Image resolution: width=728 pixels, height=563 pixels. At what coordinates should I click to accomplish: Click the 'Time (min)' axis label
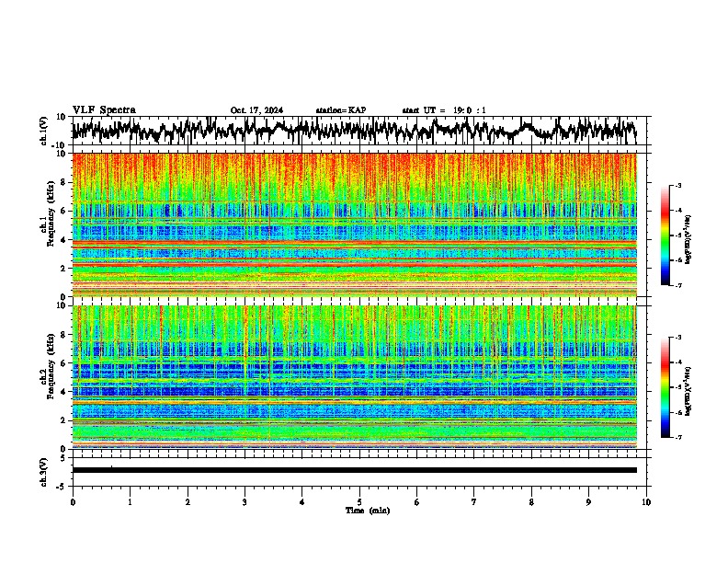pos(368,511)
